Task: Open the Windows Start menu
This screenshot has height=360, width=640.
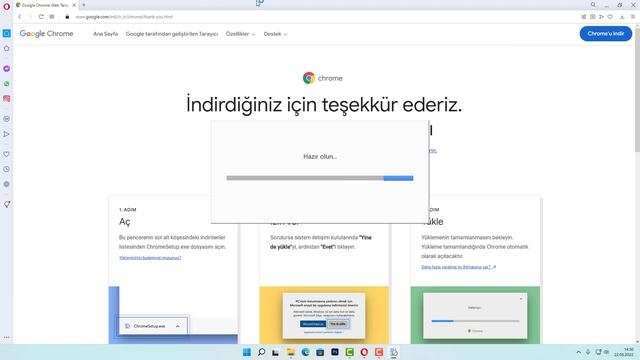Action: (247, 352)
